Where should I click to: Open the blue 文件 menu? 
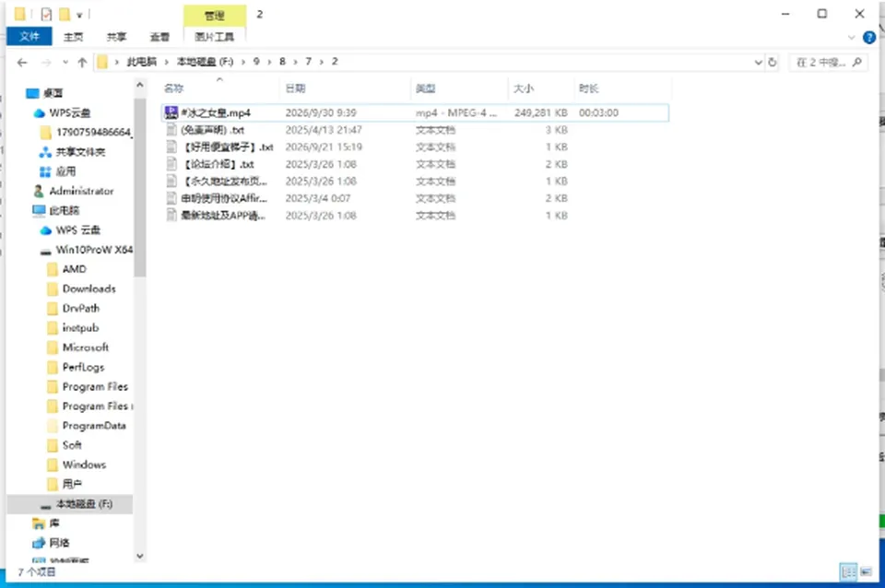tap(29, 37)
